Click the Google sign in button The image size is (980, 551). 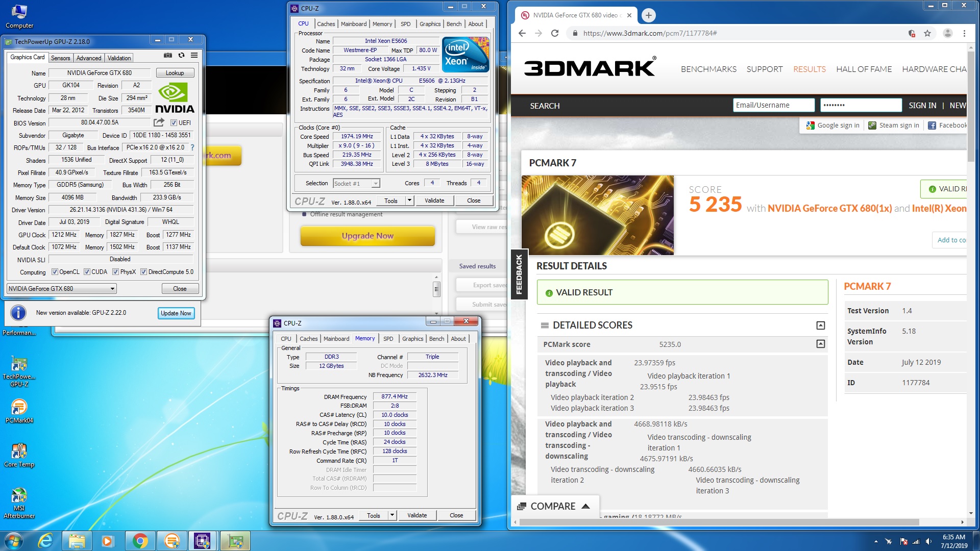(832, 125)
